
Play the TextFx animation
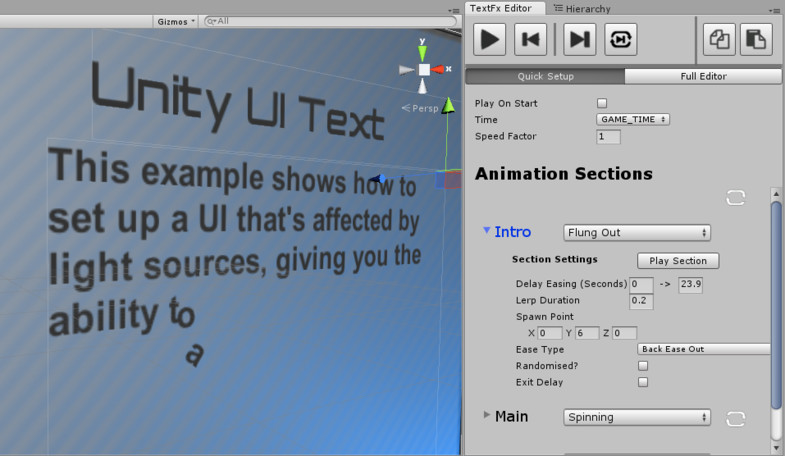[489, 39]
